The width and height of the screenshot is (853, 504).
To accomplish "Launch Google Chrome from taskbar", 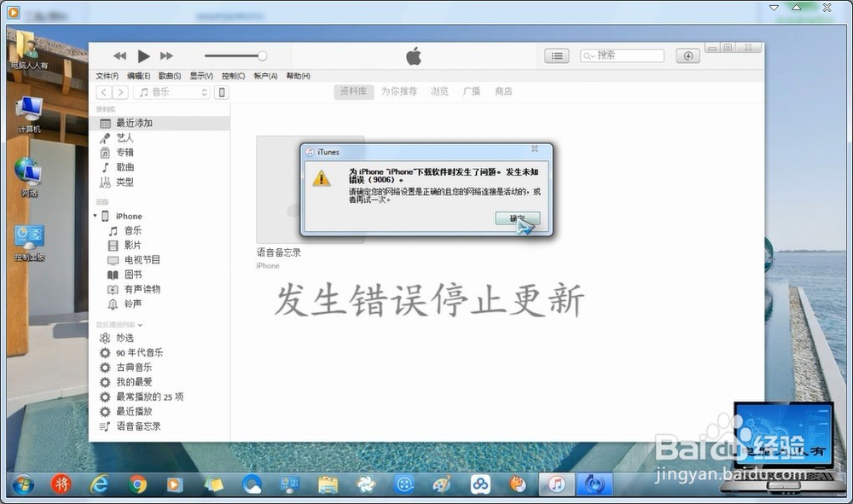I will [137, 484].
